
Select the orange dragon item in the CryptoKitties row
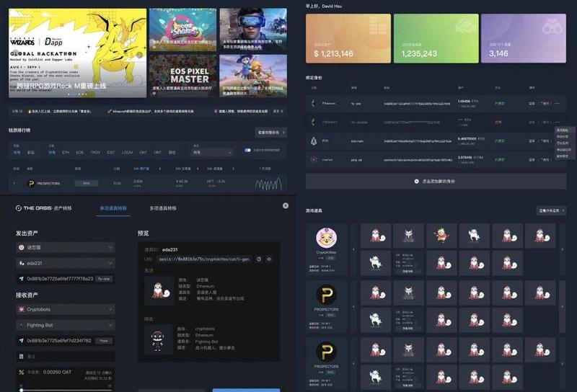(441, 236)
